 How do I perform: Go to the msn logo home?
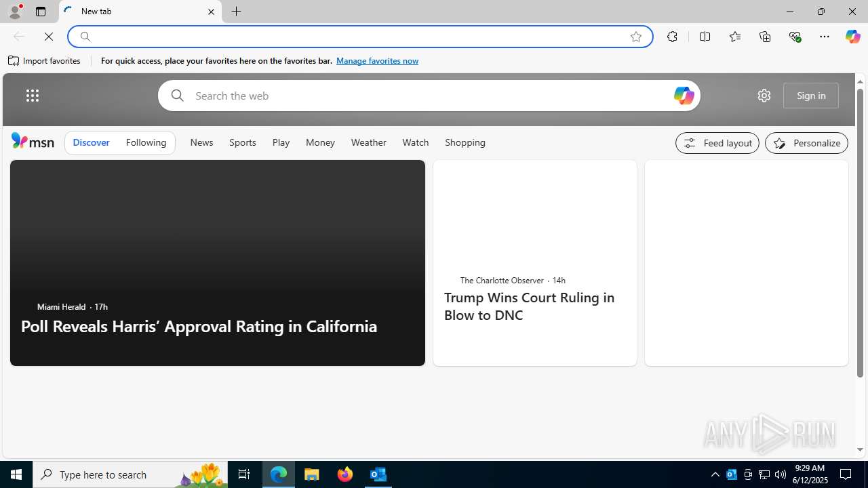coord(33,141)
